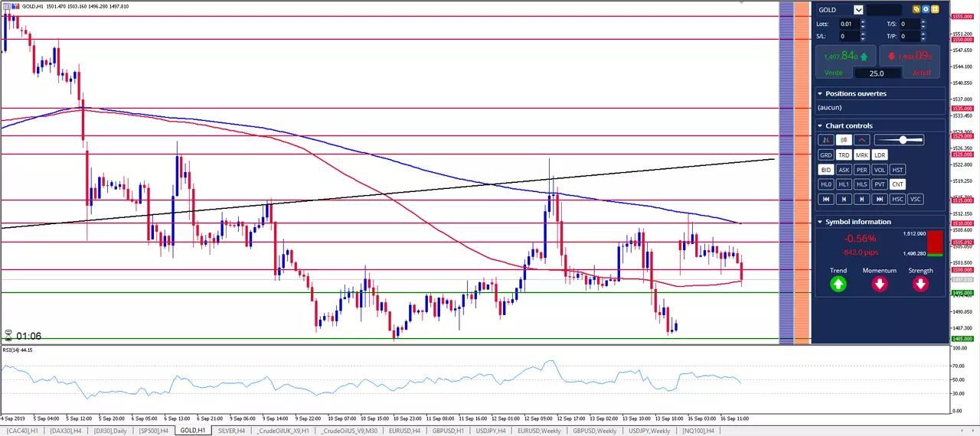
Task: Toggle the HST history button
Action: point(898,170)
